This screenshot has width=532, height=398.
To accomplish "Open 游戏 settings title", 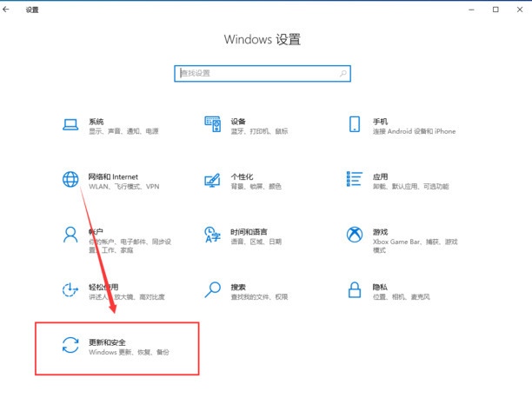I will pos(381,232).
